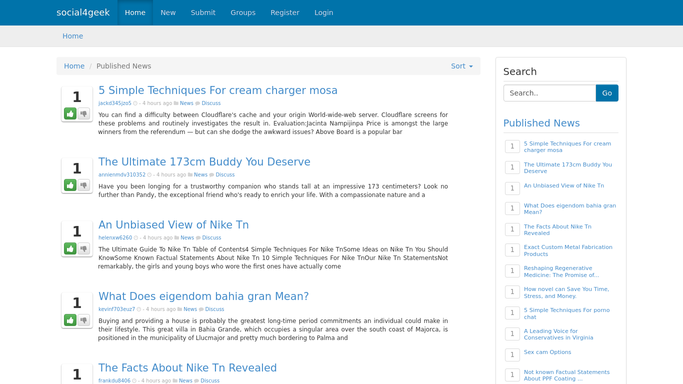Upvote An Unbiased View of Nike Tn
This screenshot has height=384, width=683.
pyautogui.click(x=70, y=248)
